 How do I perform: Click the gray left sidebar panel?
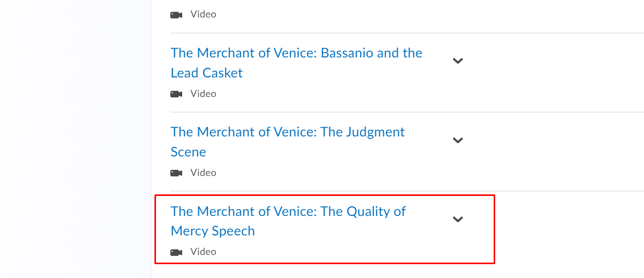pos(75,139)
